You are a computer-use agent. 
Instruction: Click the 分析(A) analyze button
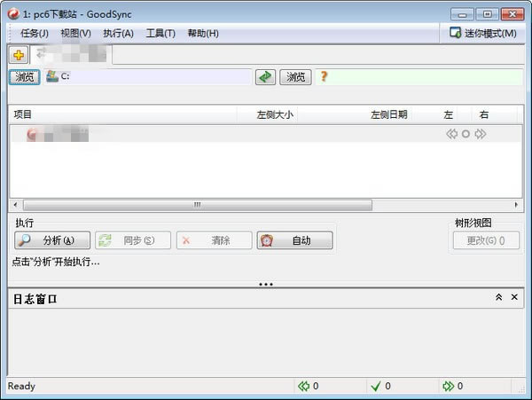[x=52, y=240]
